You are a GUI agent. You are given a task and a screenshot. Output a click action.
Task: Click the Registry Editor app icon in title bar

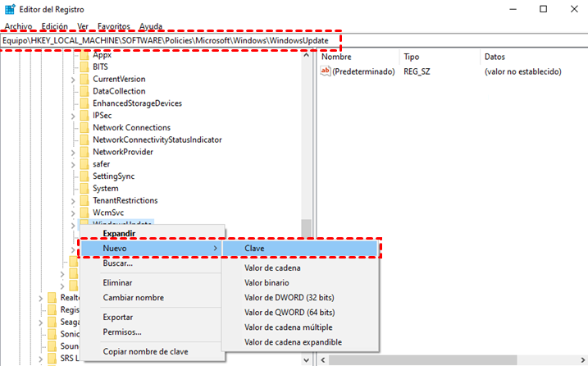[x=9, y=9]
